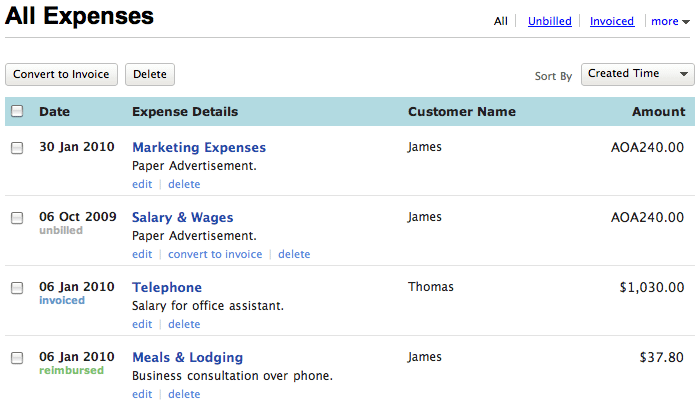Click delete under the Telephone expense
700x406 pixels.
184,324
